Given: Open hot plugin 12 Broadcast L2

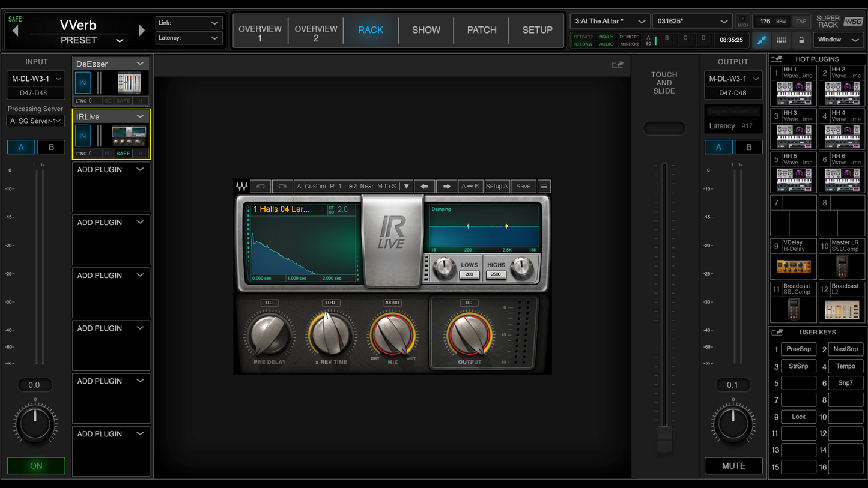Looking at the screenshot, I should point(842,309).
